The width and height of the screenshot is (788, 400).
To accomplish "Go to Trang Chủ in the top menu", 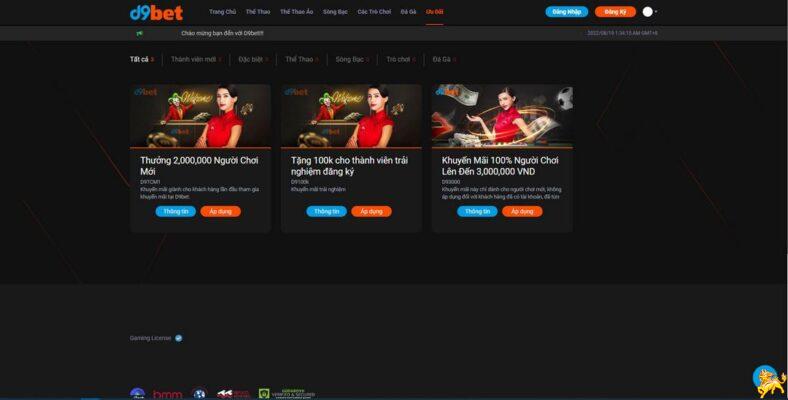I will [222, 12].
